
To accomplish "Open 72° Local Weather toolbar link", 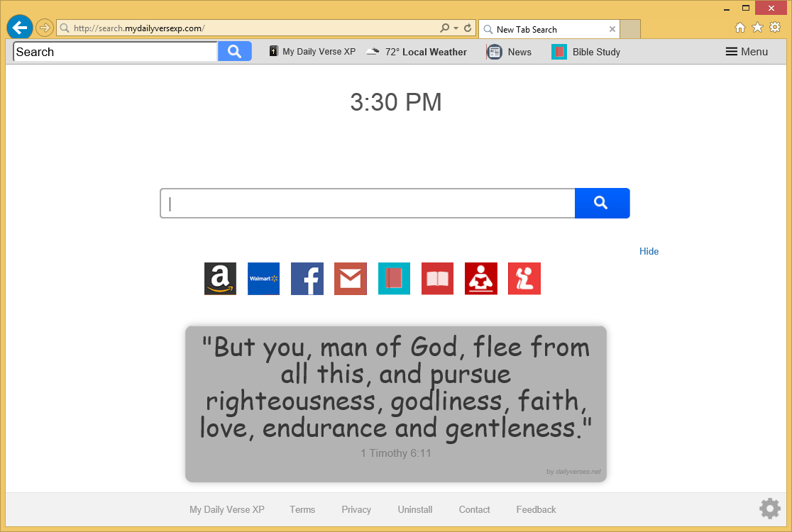I will tap(416, 52).
